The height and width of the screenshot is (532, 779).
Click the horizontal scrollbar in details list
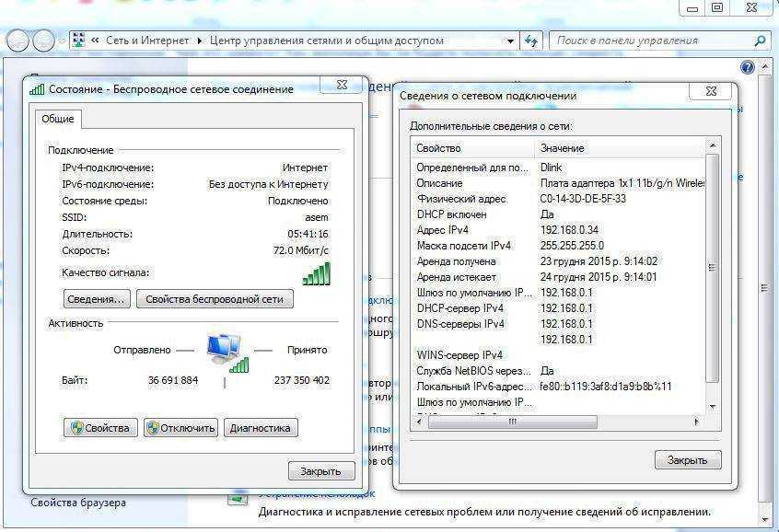(512, 422)
